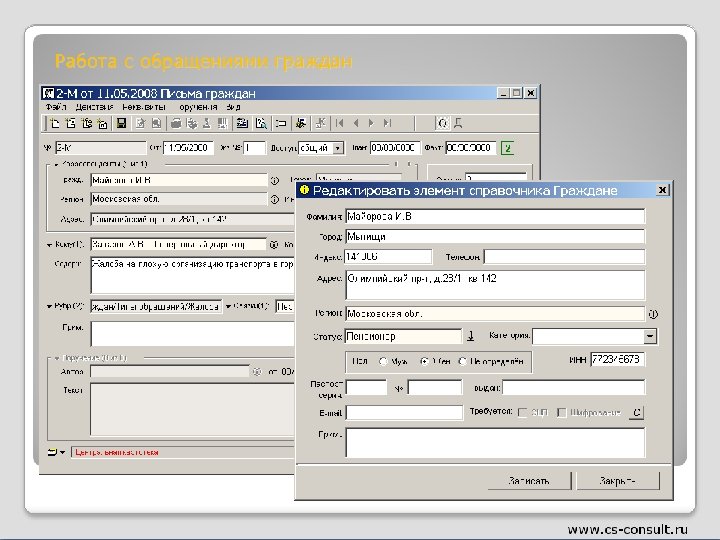Click the E-mail field
Image resolution: width=720 pixels, height=540 pixels.
[404, 412]
